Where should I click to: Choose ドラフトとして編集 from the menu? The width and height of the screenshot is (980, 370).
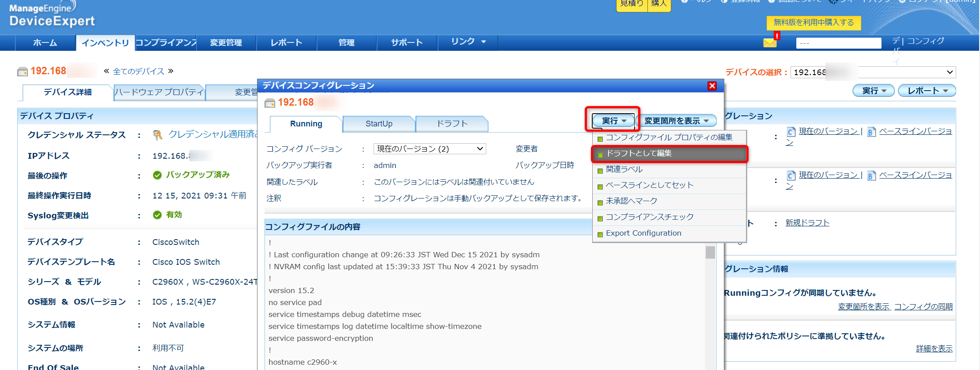(x=669, y=153)
